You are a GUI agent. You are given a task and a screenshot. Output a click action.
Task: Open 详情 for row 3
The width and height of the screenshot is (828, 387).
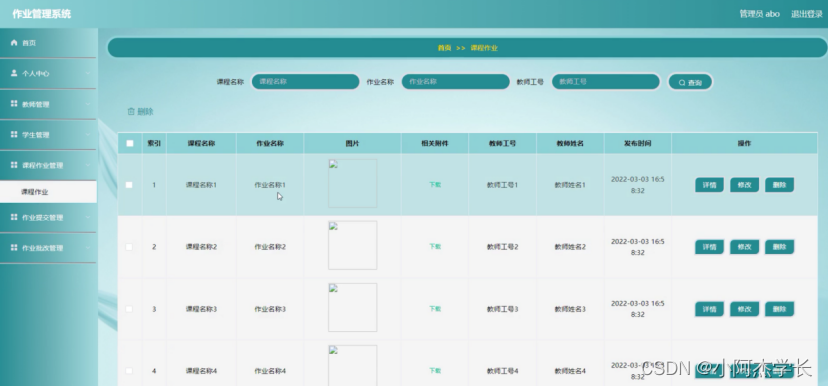709,309
